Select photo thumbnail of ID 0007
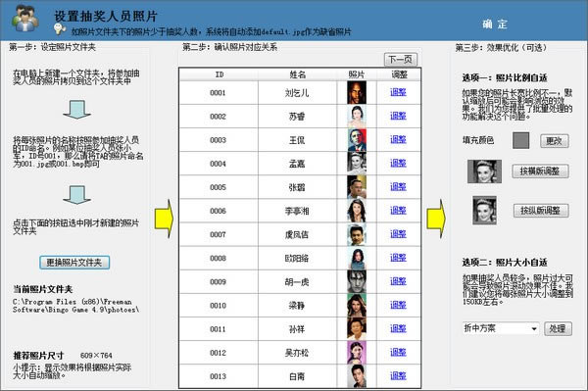This screenshot has width=588, height=391. tap(357, 234)
